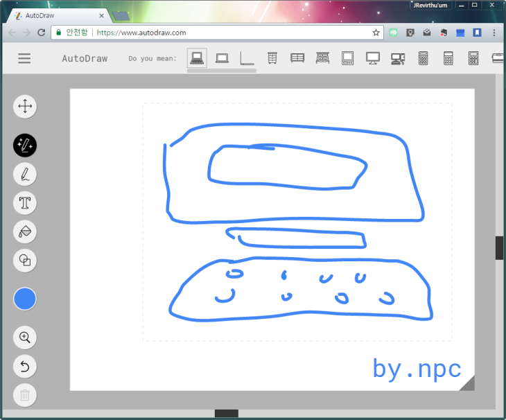Click the Evernote elephant extension icon

click(x=444, y=33)
